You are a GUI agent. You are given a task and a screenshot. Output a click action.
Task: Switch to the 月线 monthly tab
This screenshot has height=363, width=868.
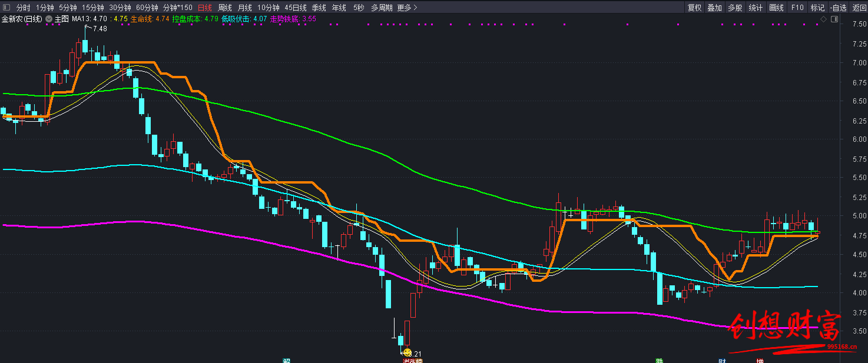pyautogui.click(x=245, y=8)
